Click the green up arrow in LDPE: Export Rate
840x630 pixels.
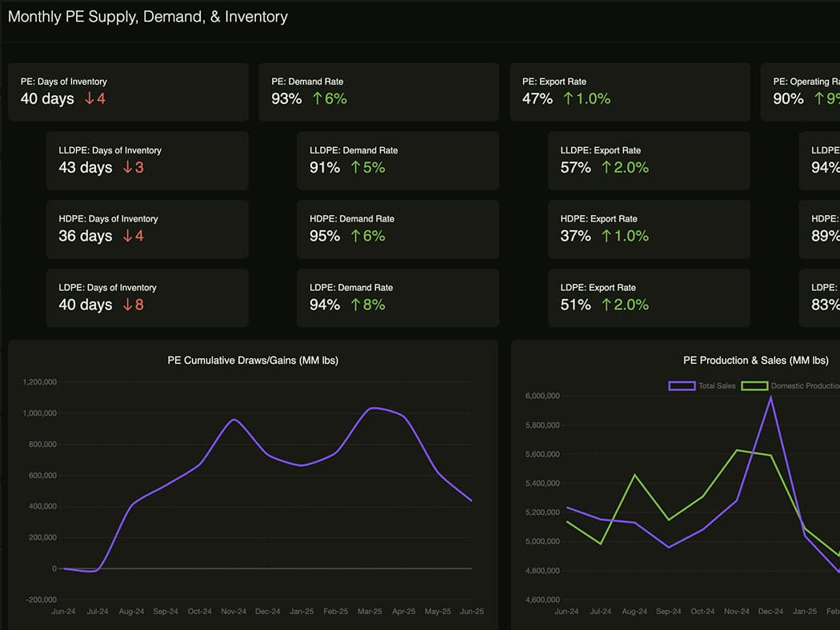(x=606, y=305)
